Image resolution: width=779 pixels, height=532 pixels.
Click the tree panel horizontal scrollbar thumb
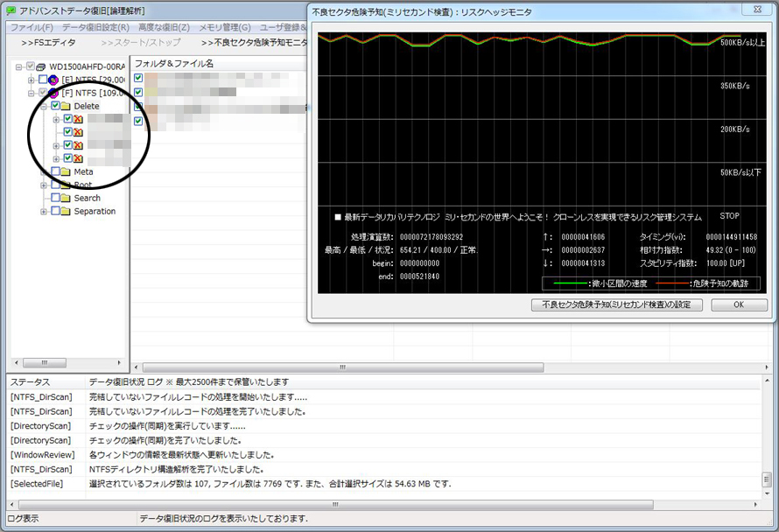pyautogui.click(x=45, y=363)
